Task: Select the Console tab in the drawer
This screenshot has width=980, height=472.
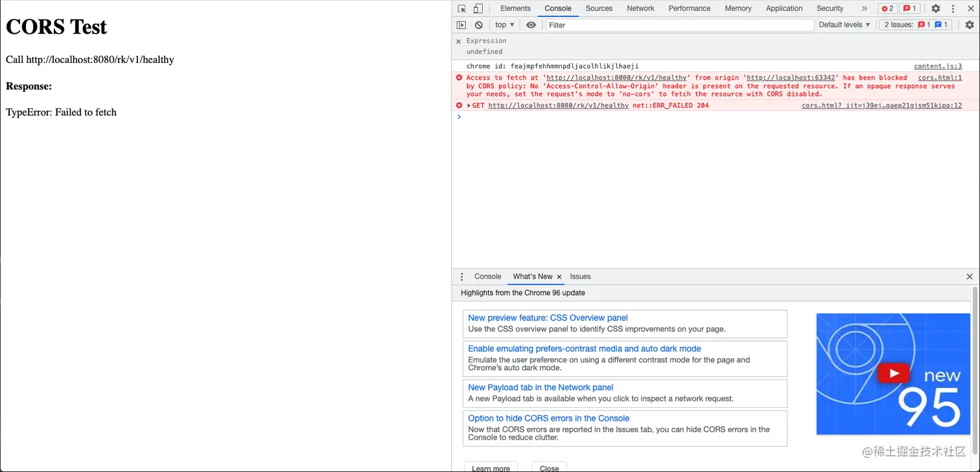Action: coord(487,276)
